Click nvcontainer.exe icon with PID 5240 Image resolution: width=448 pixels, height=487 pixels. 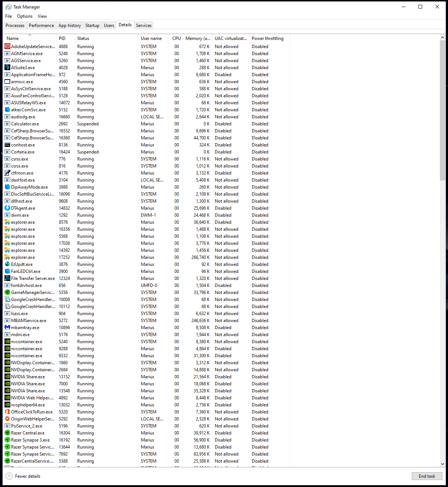7,342
